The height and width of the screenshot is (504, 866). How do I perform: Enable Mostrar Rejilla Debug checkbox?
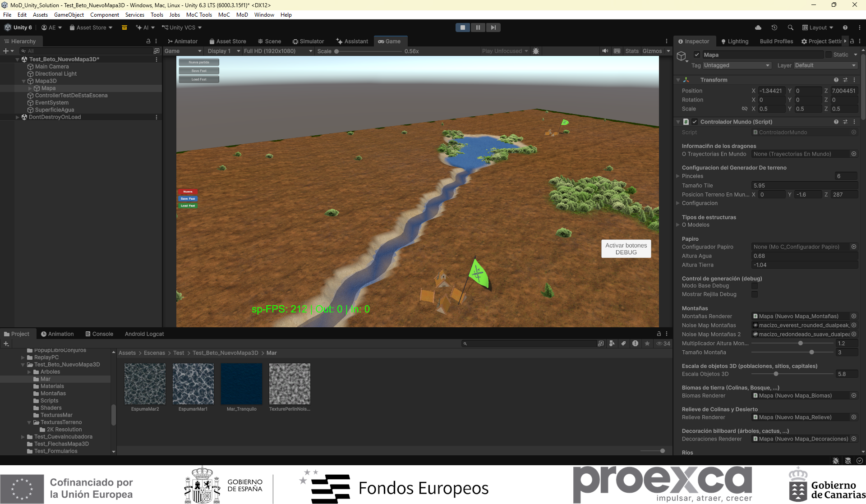[x=755, y=294]
